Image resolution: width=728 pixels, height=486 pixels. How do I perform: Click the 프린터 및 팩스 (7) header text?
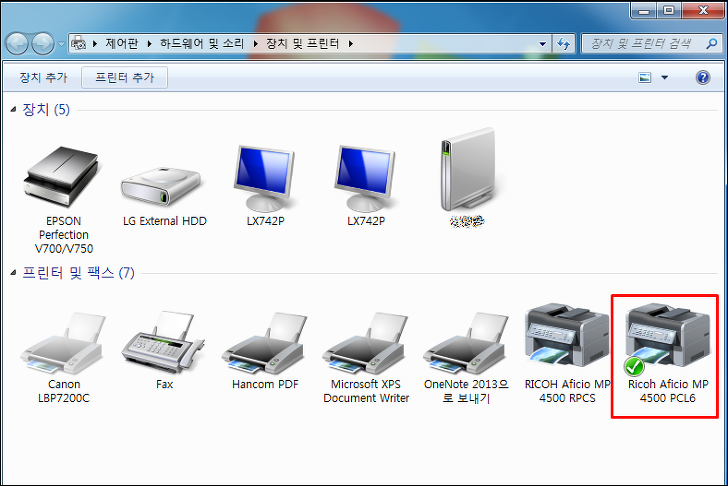tap(78, 272)
